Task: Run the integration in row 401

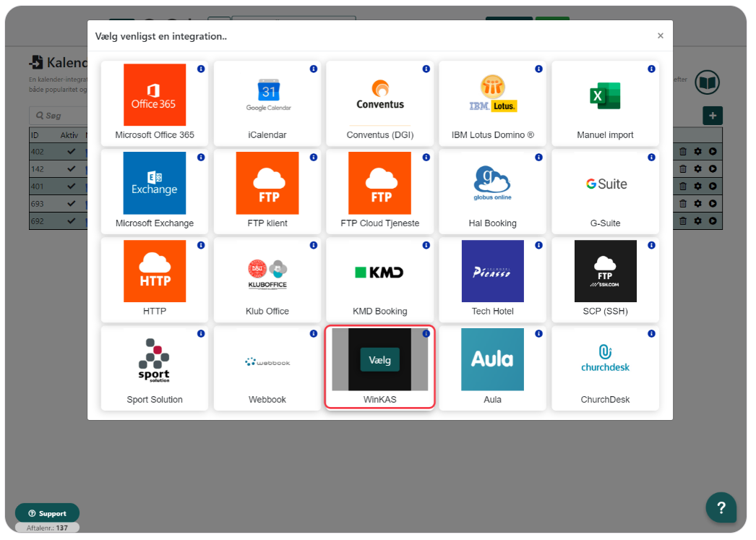Action: 713,186
